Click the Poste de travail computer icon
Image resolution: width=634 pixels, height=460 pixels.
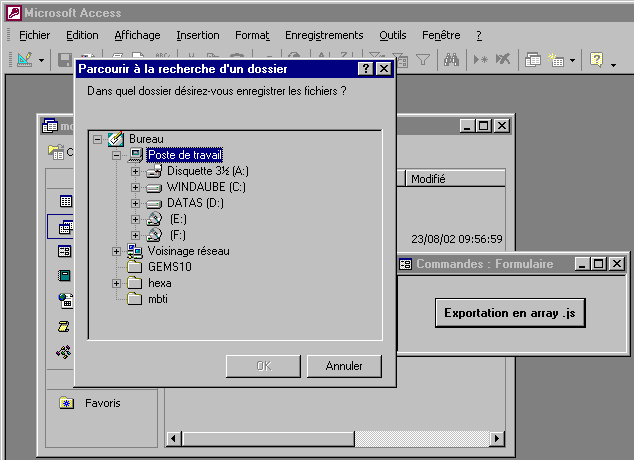(x=135, y=155)
